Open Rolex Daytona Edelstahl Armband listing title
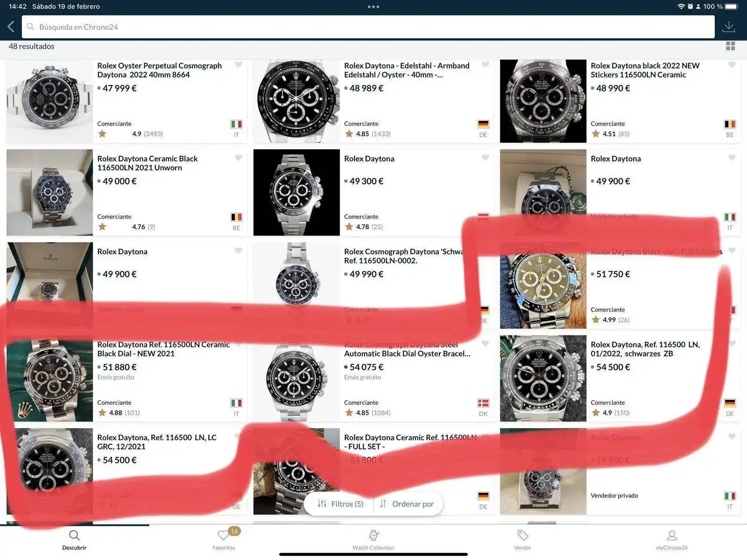The width and height of the screenshot is (747, 560). (407, 70)
